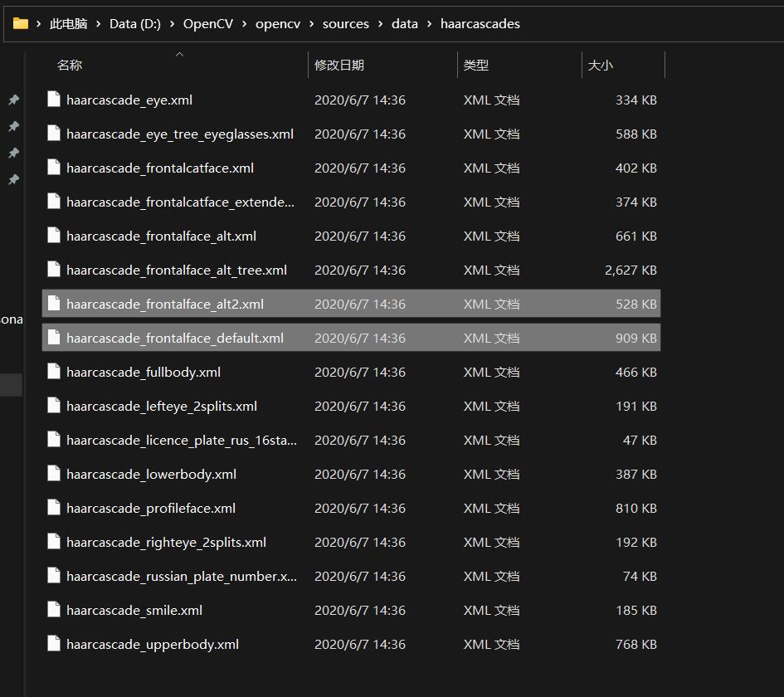
Task: Expand chevron before 此电脑 in breadcrumb
Action: [38, 24]
